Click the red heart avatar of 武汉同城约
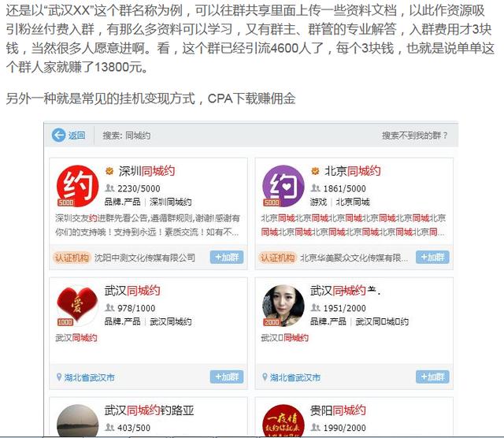504x438 pixels. pos(77,306)
